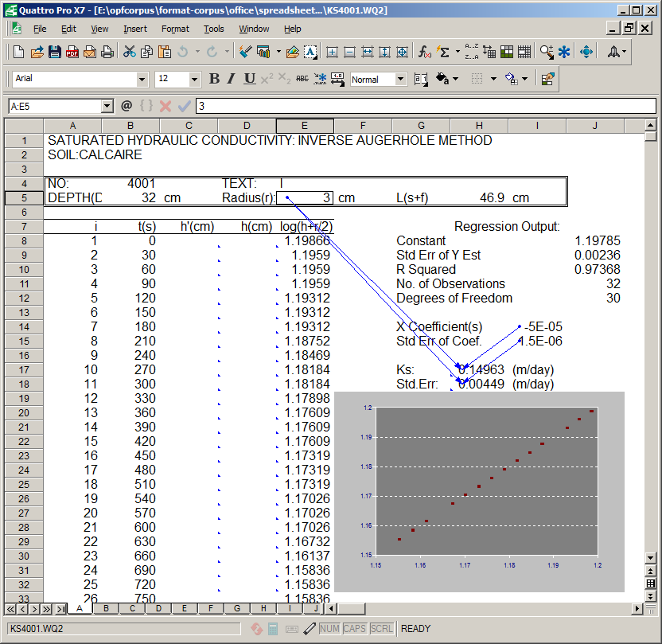Switch to sheet tab B

105,608
